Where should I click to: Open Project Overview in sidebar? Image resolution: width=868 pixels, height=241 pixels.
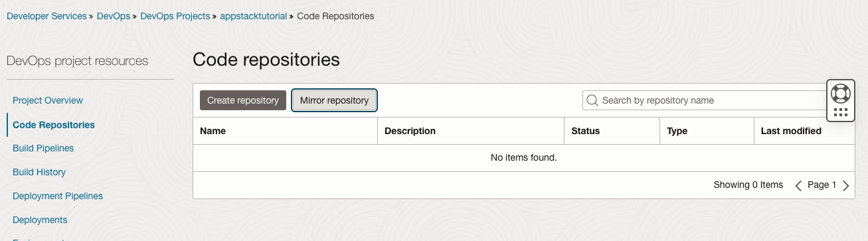pyautogui.click(x=48, y=100)
